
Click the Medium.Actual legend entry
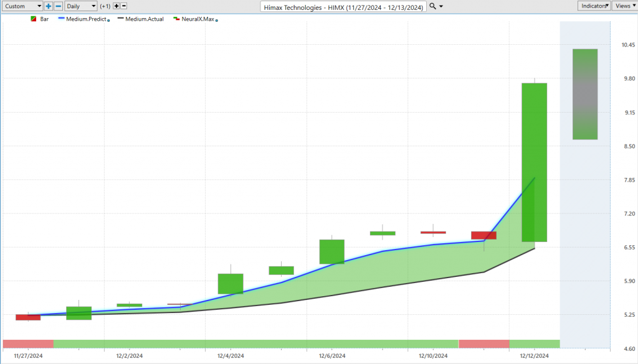(141, 19)
